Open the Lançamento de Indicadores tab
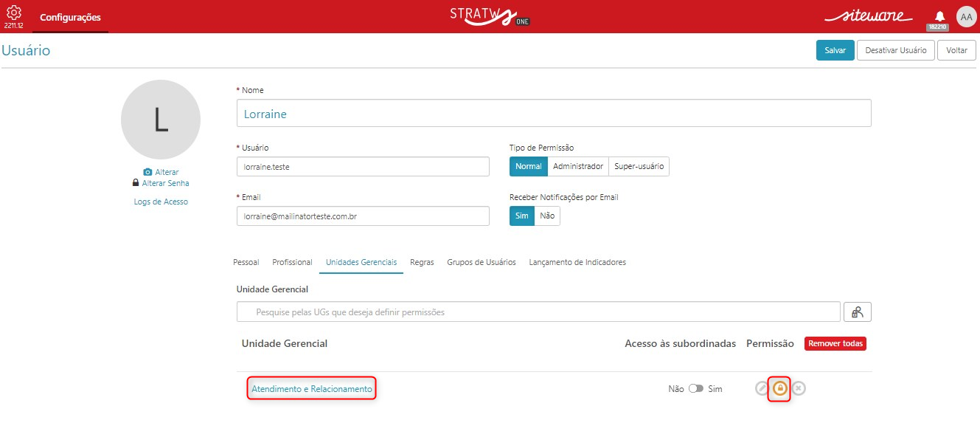Viewport: 980px width, 423px height. pos(577,262)
